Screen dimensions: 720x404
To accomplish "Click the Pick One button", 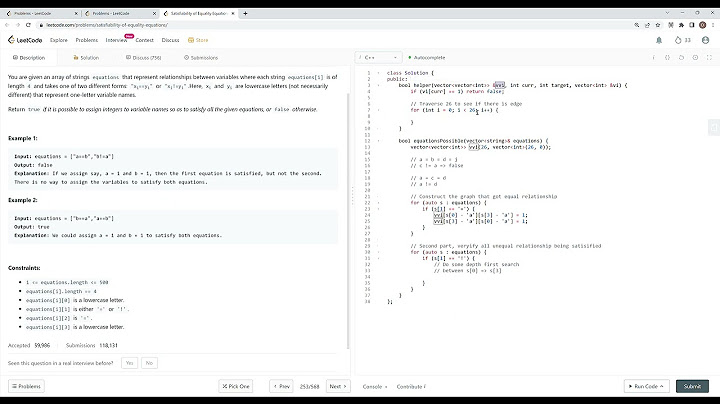I will [x=236, y=386].
